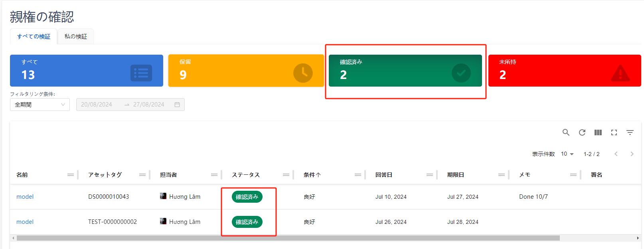Go to next page arrow
The image size is (644, 249).
pyautogui.click(x=632, y=154)
